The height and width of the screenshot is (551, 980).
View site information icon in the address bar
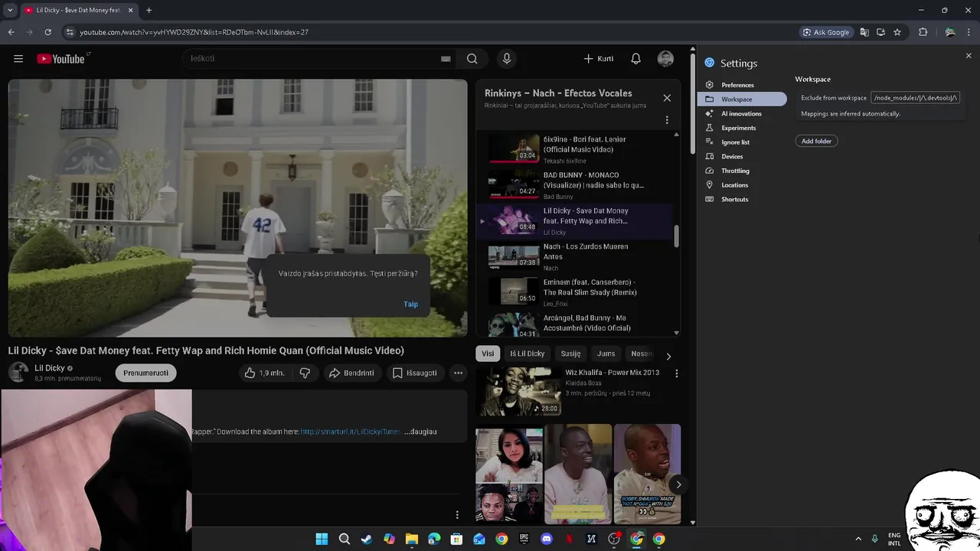[70, 32]
